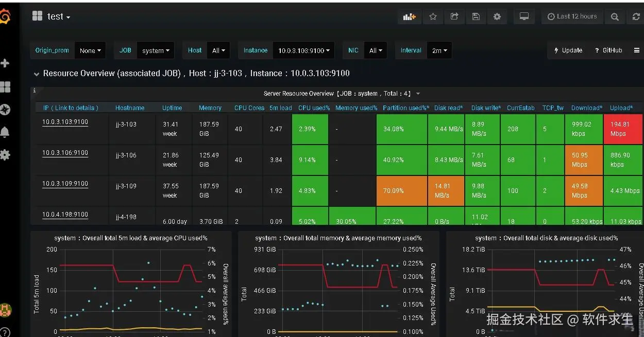Click the zoom out magnifier icon
The width and height of the screenshot is (644, 337).
coord(615,17)
